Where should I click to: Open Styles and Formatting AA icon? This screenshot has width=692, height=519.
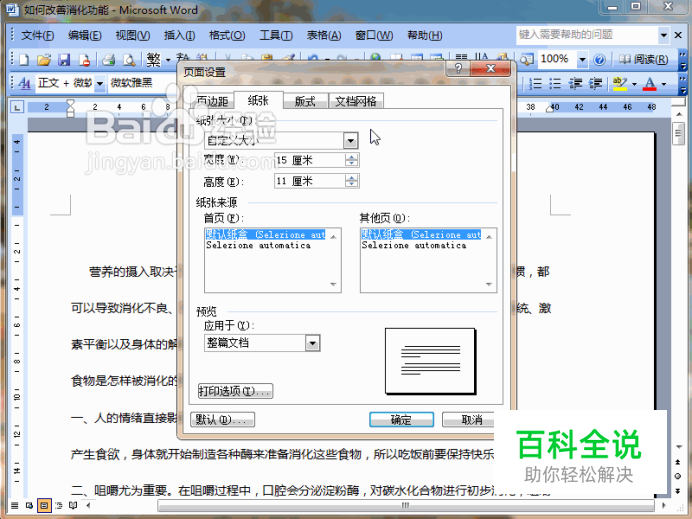click(x=25, y=83)
